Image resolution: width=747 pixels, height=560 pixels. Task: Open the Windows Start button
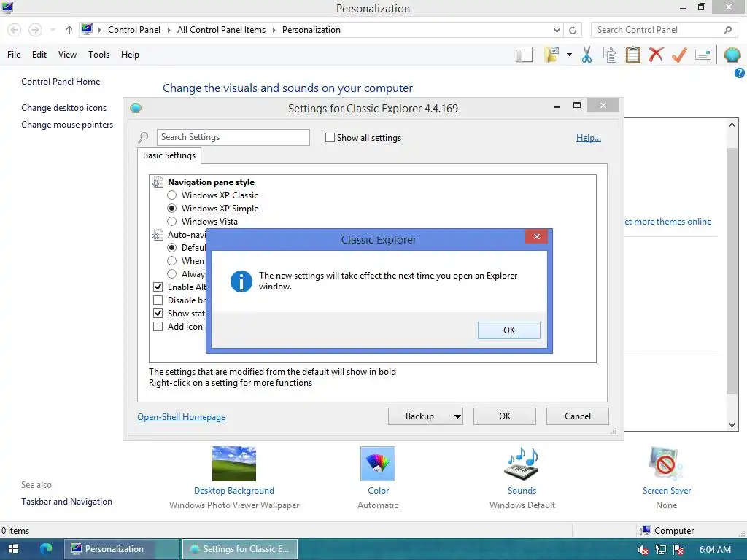click(x=13, y=549)
